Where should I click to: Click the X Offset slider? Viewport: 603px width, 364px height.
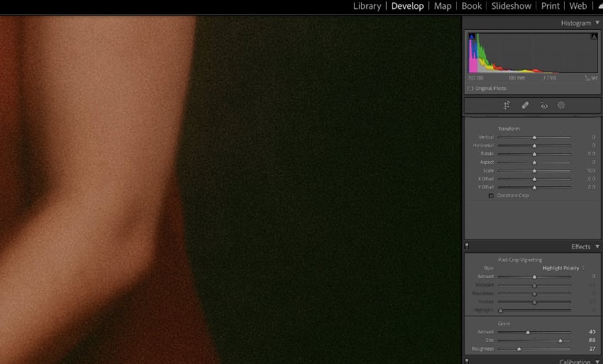coord(534,180)
